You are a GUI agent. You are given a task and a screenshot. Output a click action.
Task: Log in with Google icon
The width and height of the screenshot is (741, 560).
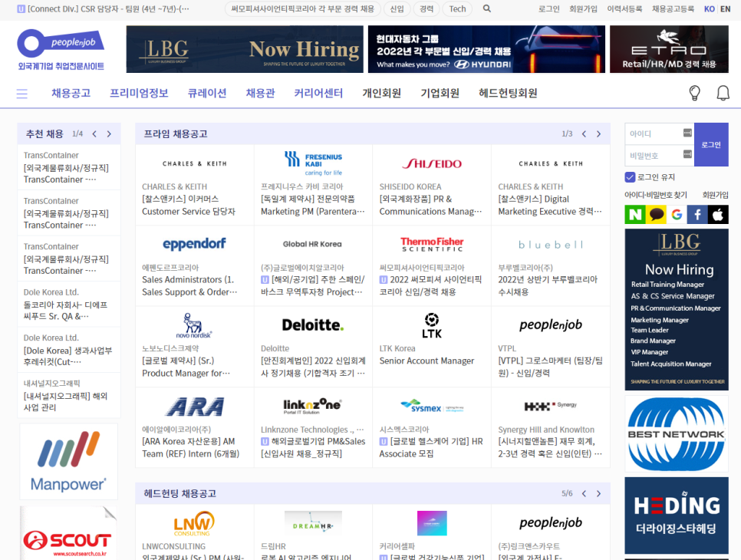tap(677, 215)
